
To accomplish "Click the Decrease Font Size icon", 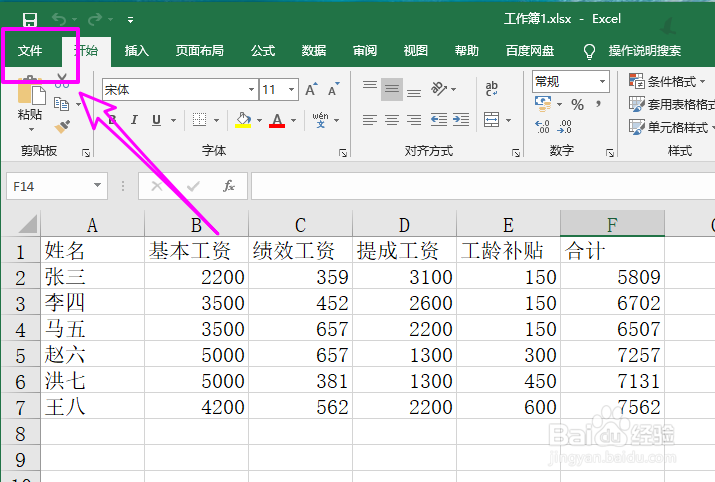I will [334, 89].
